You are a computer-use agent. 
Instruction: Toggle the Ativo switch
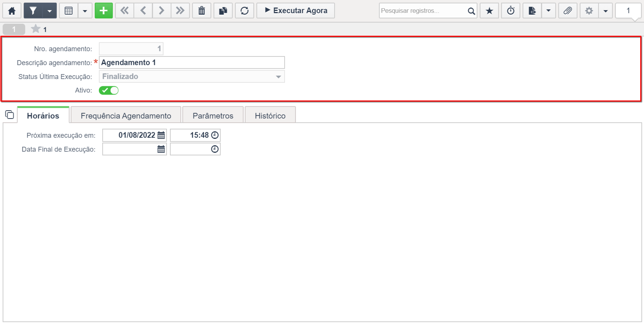click(108, 90)
